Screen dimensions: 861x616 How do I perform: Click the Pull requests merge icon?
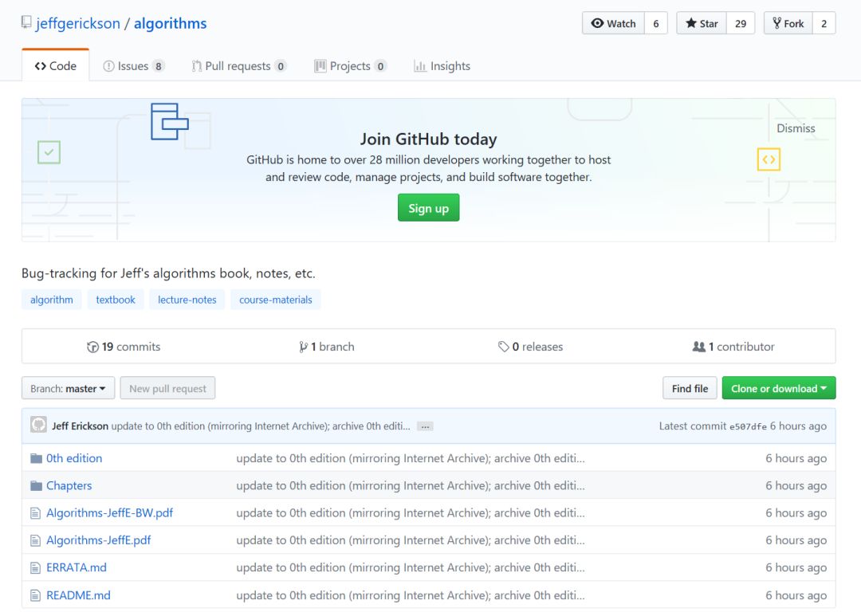point(197,66)
